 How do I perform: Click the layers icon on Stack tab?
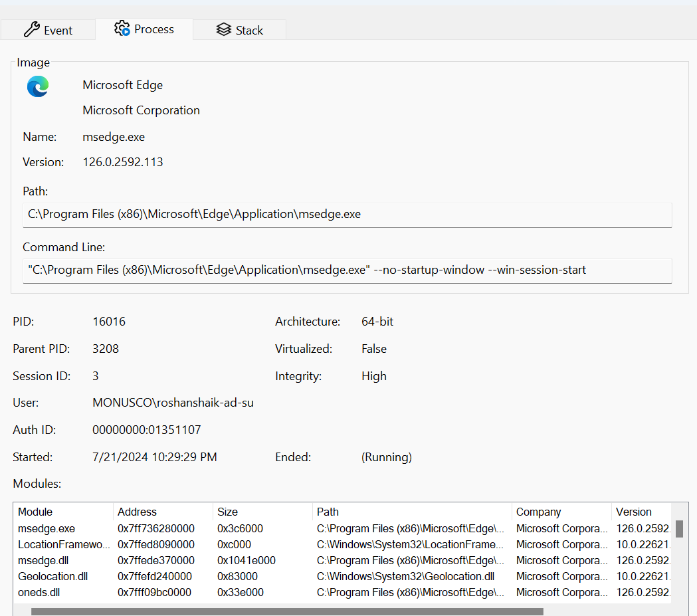pos(224,29)
